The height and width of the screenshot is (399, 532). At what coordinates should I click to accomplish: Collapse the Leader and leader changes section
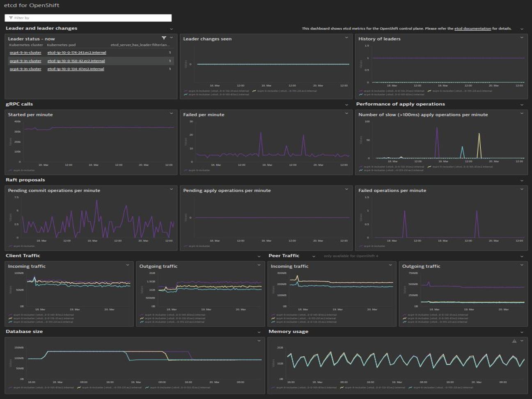pyautogui.click(x=171, y=29)
